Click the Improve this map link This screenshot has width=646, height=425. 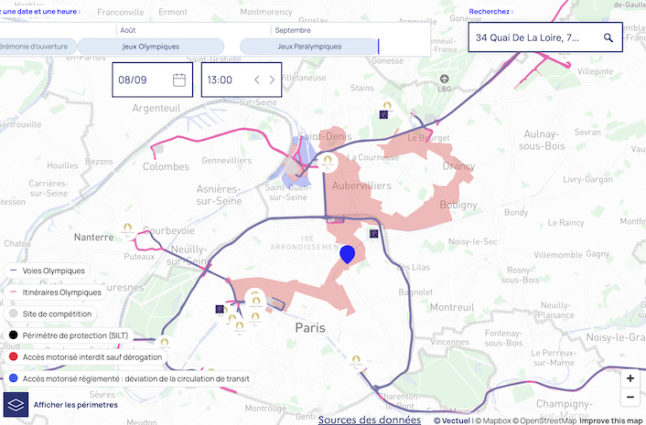[610, 421]
